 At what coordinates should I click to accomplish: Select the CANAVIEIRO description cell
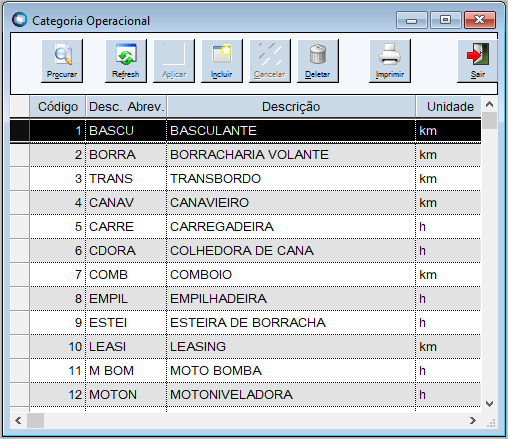point(291,203)
